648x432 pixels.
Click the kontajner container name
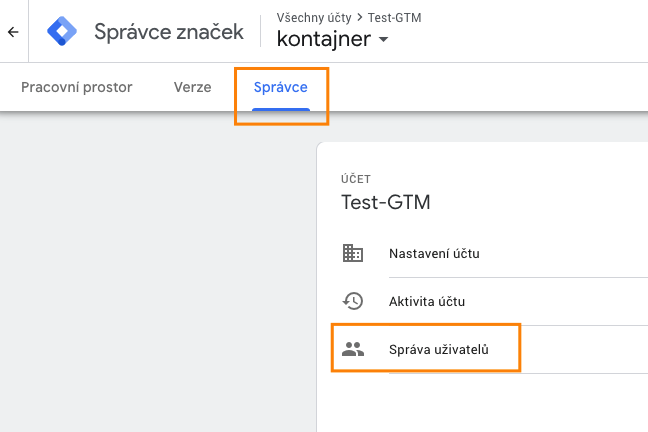click(324, 40)
